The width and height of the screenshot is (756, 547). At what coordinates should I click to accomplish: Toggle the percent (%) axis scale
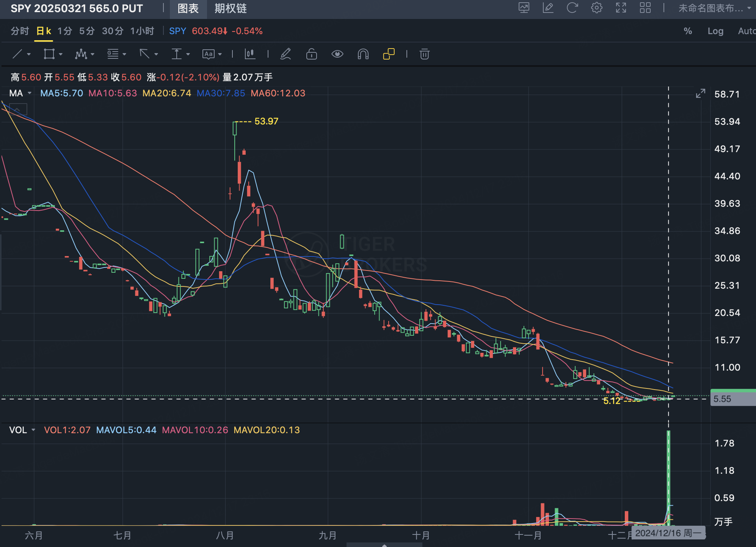click(x=687, y=31)
